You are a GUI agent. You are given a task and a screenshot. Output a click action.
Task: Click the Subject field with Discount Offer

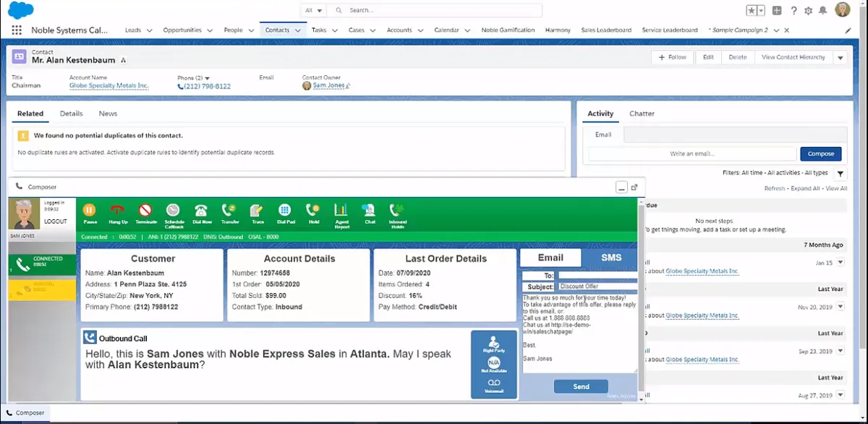[597, 287]
